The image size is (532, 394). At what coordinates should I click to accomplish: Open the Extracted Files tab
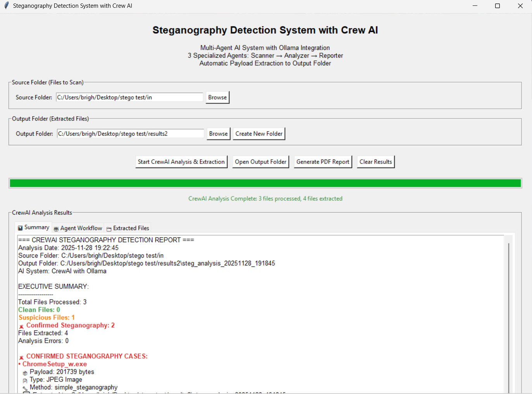(x=128, y=228)
